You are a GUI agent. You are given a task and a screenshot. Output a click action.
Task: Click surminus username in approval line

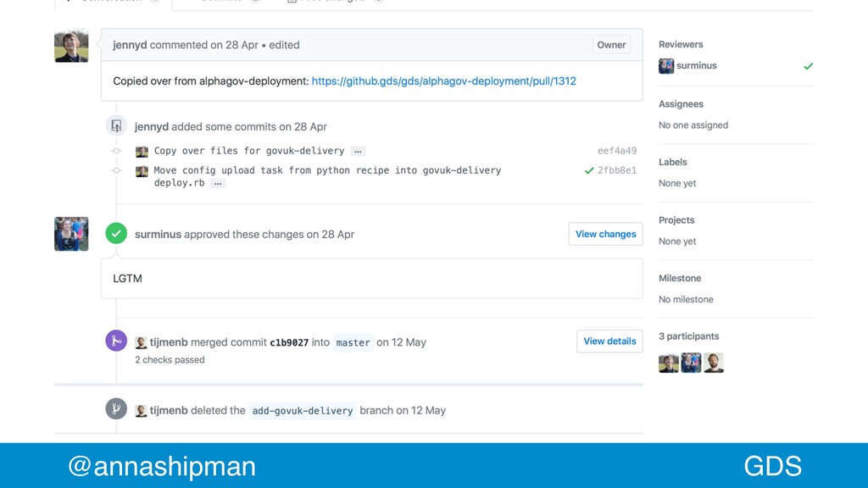coord(158,234)
